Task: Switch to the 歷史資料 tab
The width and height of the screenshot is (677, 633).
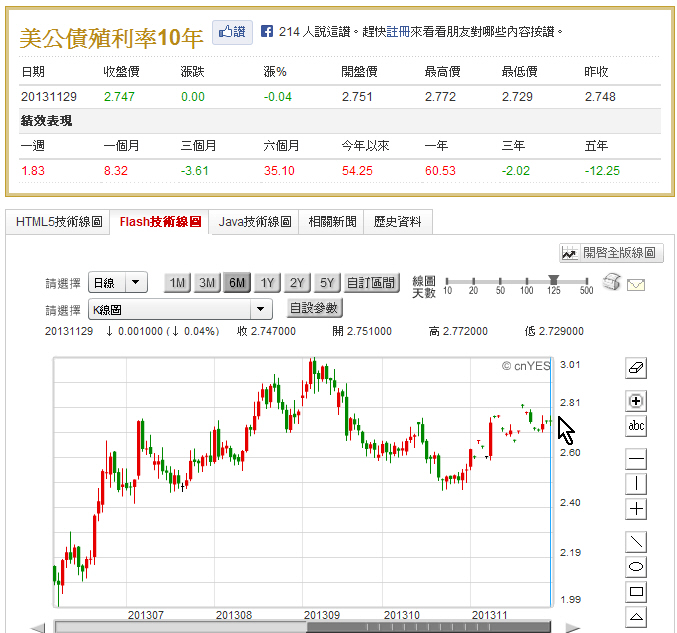Action: (x=397, y=222)
